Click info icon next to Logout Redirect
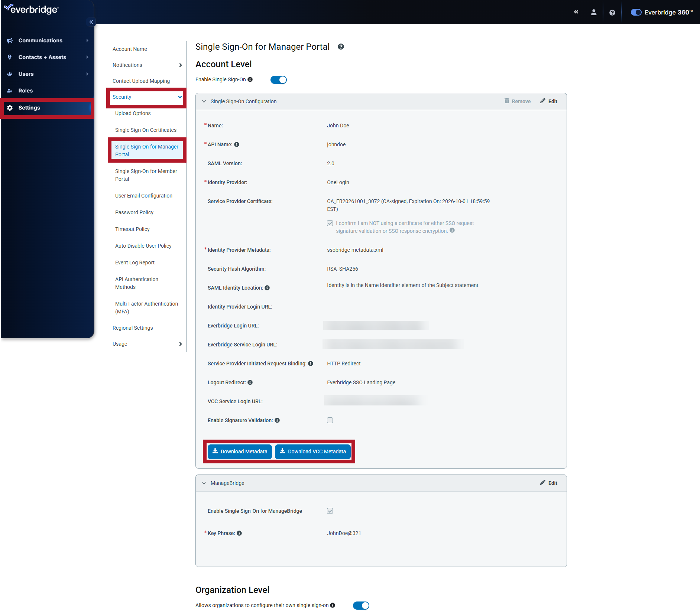The height and width of the screenshot is (613, 700). 250,382
